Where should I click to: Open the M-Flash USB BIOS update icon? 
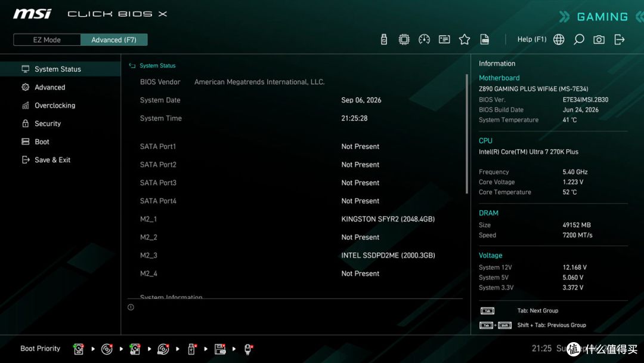(383, 39)
